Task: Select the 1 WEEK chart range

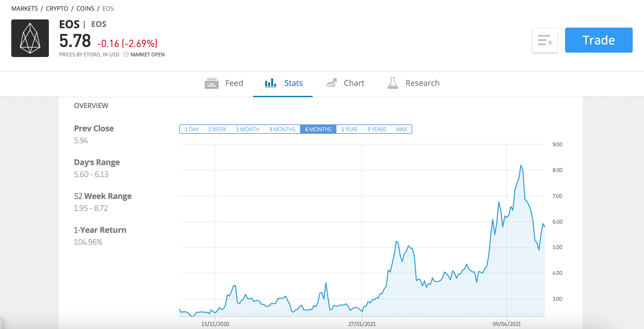Action: tap(217, 129)
